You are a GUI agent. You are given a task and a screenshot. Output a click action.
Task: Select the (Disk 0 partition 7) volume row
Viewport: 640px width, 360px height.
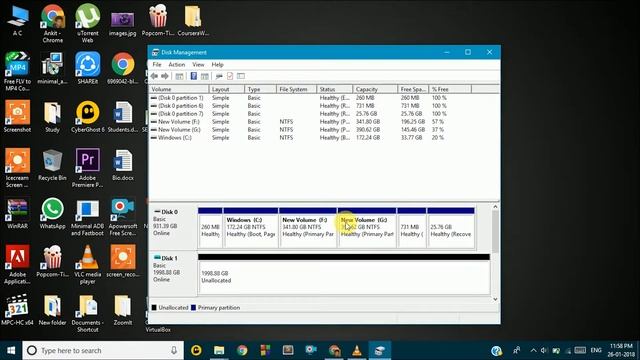[x=324, y=114]
